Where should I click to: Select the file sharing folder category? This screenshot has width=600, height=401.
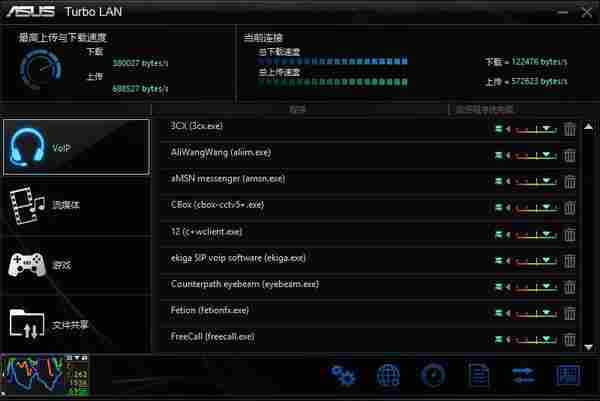[x=76, y=324]
